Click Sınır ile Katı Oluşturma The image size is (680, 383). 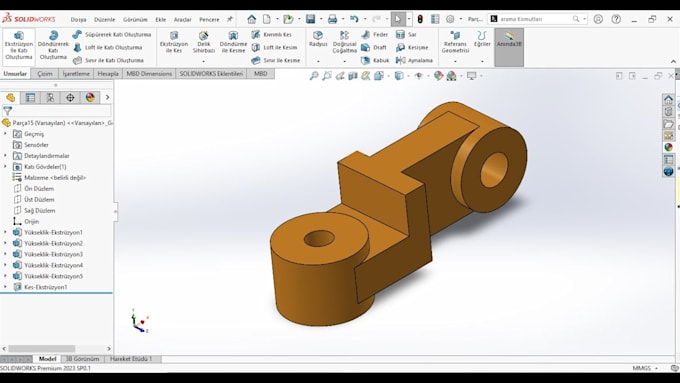click(x=108, y=60)
